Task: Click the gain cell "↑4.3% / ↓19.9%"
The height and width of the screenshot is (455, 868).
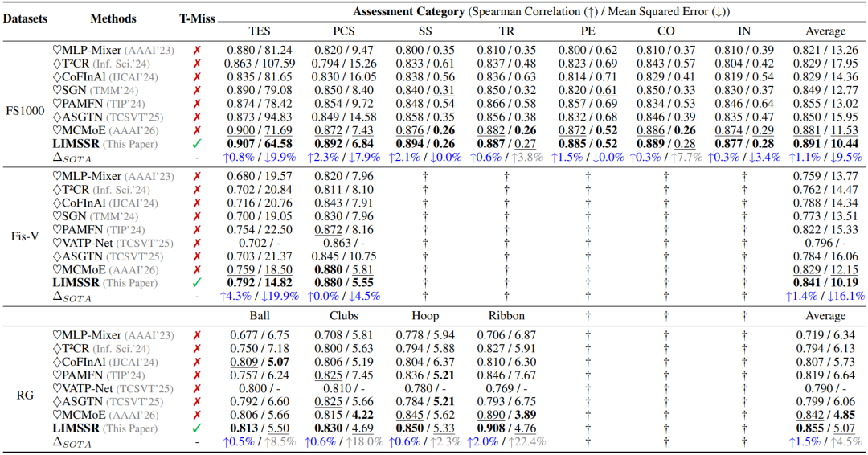Action: (x=260, y=296)
